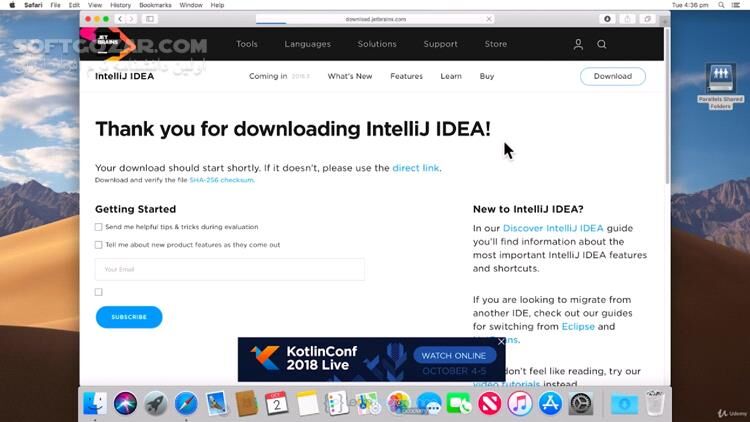This screenshot has height=422, width=750.
Task: Switch to the Features tab
Action: click(406, 76)
